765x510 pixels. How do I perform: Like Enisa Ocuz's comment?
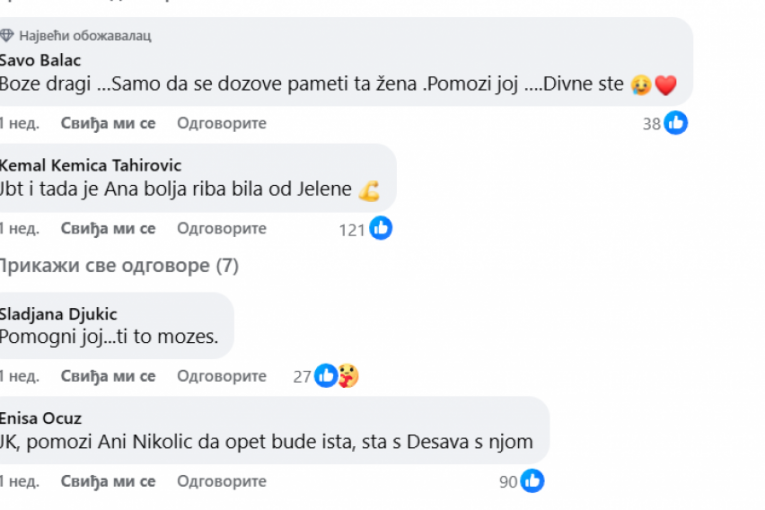pos(108,481)
